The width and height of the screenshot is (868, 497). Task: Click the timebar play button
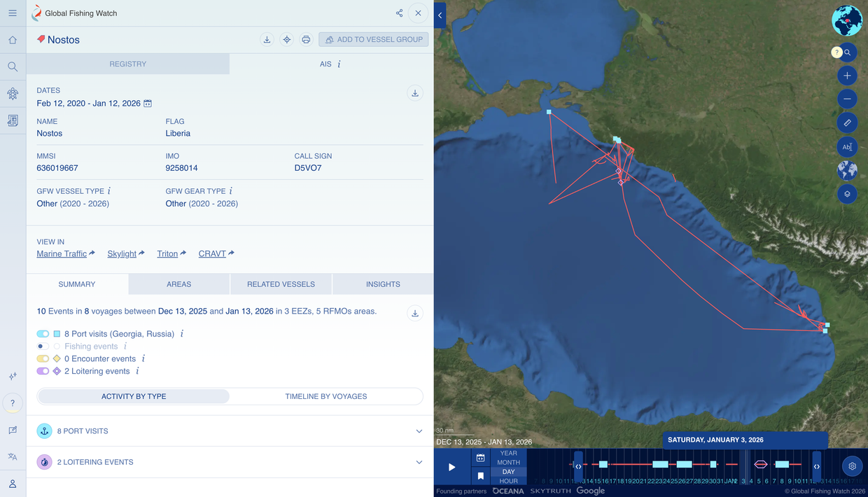[452, 467]
